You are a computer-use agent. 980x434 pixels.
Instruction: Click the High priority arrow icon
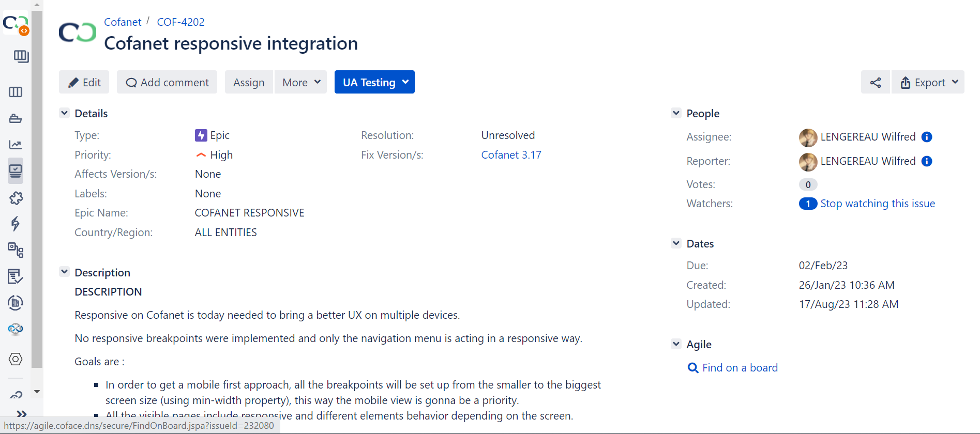[x=201, y=155]
